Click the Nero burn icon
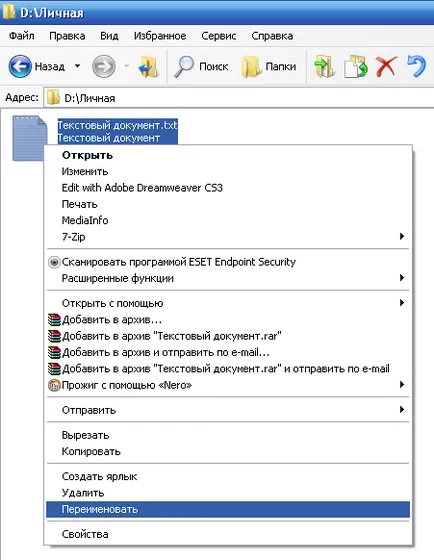Screen dimensions: 434x560 (x=54, y=385)
